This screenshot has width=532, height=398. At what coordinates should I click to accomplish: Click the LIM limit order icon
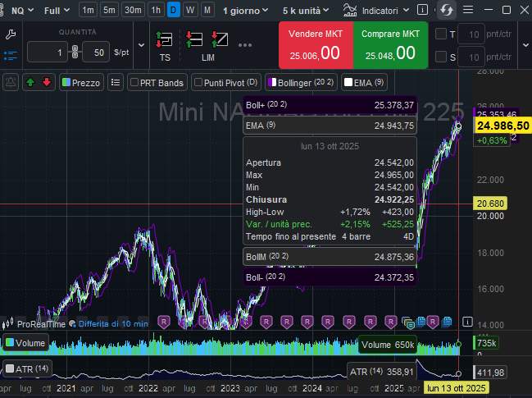pos(207,39)
